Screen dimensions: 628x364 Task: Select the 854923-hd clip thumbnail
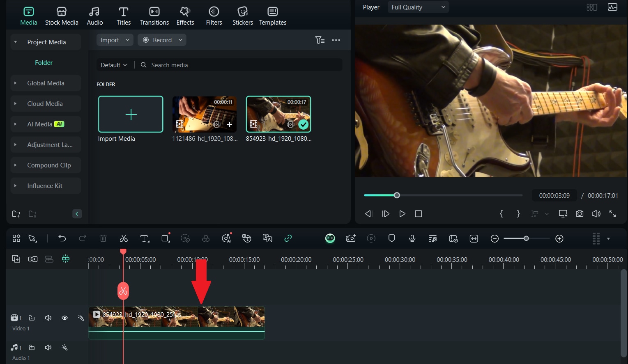pyautogui.click(x=278, y=114)
